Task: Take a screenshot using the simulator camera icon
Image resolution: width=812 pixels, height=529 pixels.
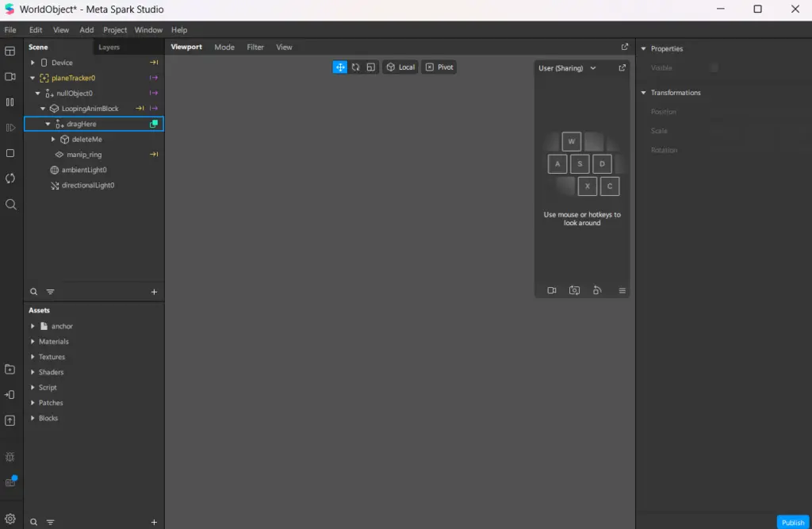Action: point(574,290)
